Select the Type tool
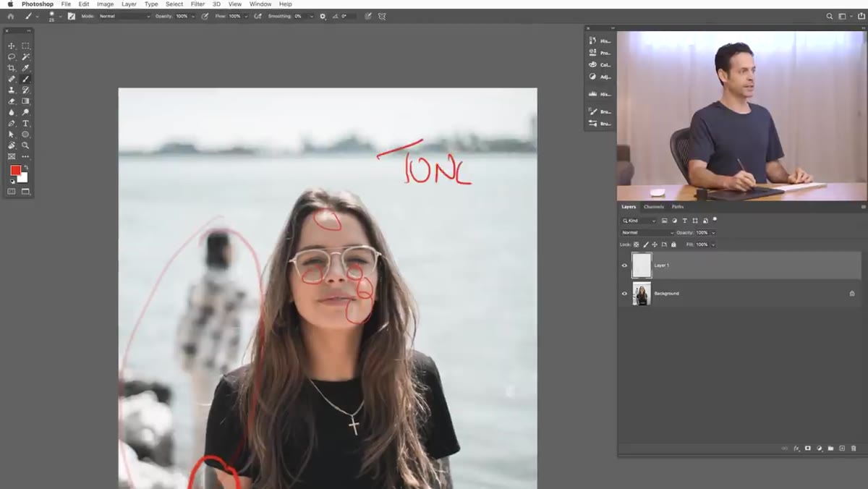Viewport: 868px width, 489px height. (25, 124)
